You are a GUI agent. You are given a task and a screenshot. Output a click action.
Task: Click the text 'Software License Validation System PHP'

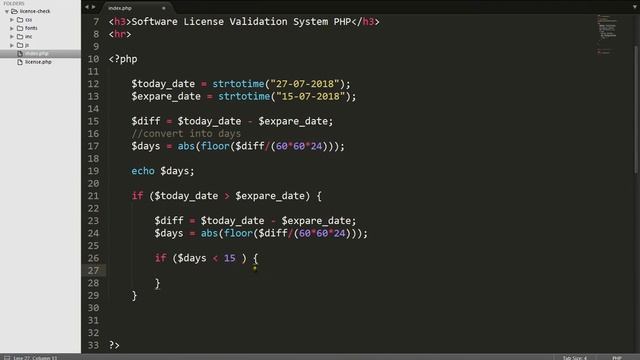241,22
